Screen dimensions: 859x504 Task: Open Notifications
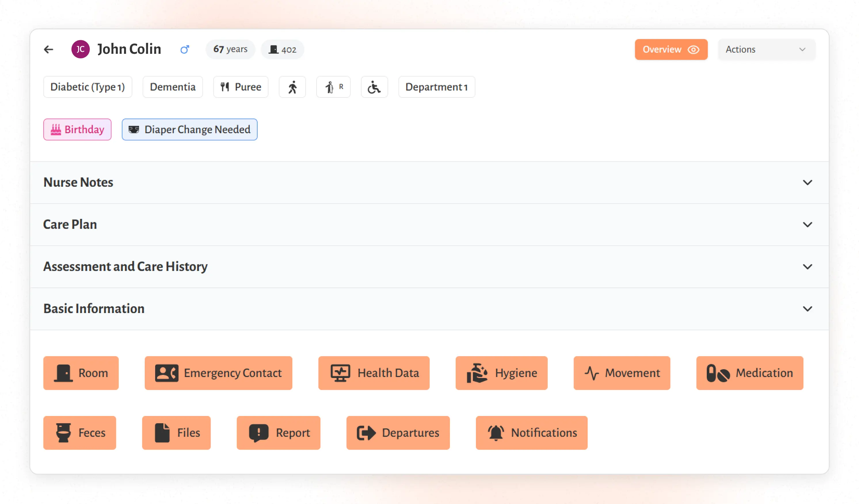point(532,433)
